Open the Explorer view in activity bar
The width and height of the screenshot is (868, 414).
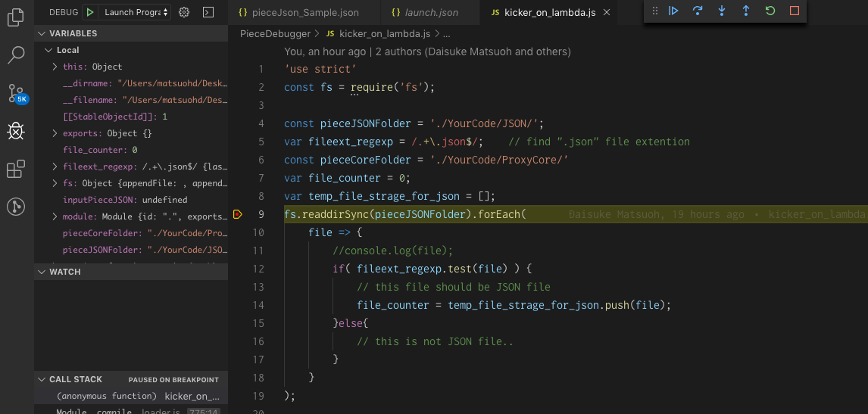(16, 17)
